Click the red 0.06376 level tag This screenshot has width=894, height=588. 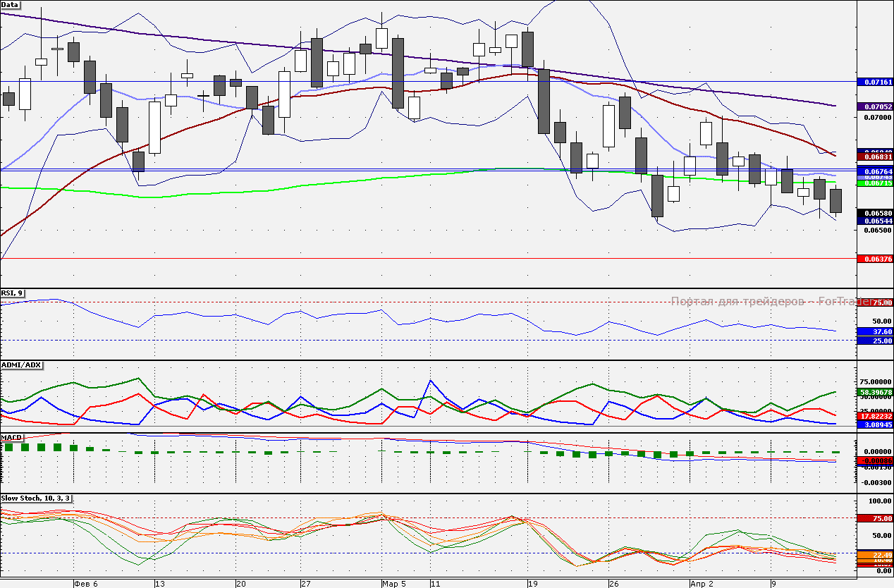click(874, 259)
